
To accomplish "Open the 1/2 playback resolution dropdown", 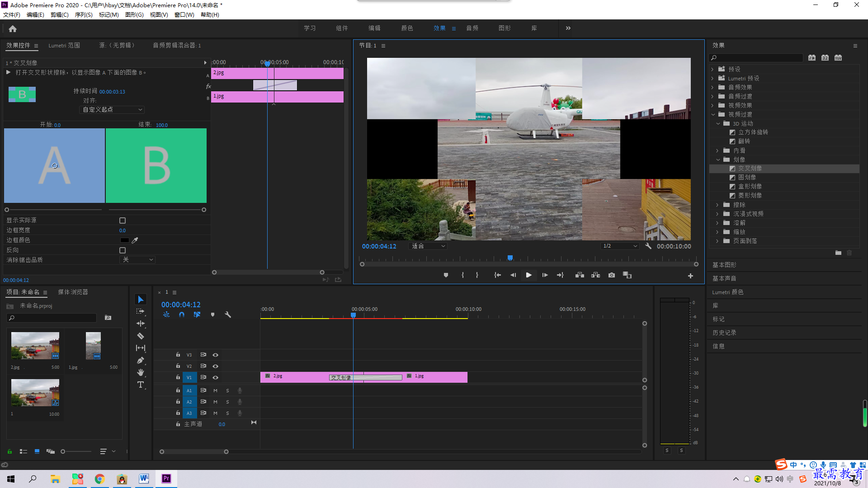I will 620,246.
